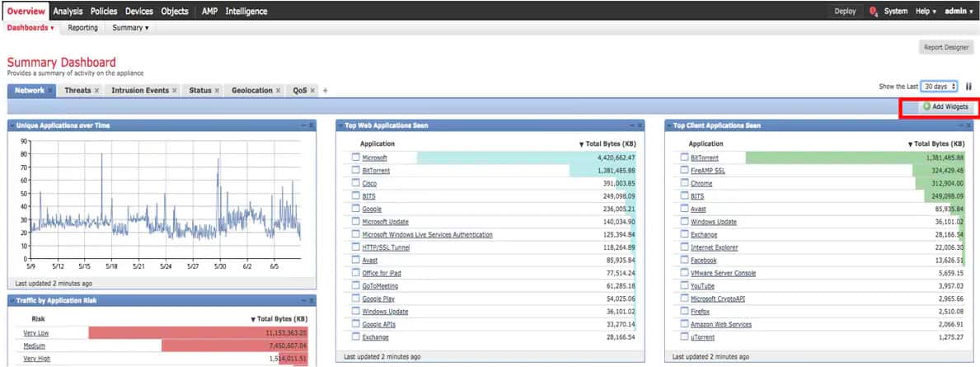Switch to the QoS tab
Screen dimensions: 980x367
300,91
